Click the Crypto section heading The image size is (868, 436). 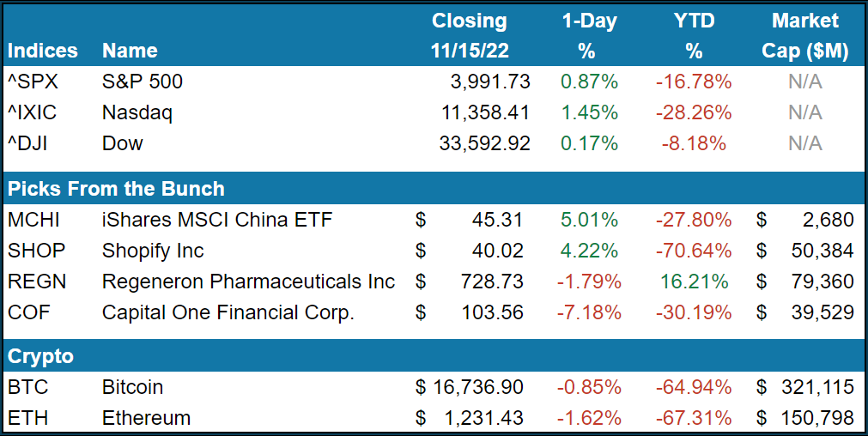click(40, 356)
